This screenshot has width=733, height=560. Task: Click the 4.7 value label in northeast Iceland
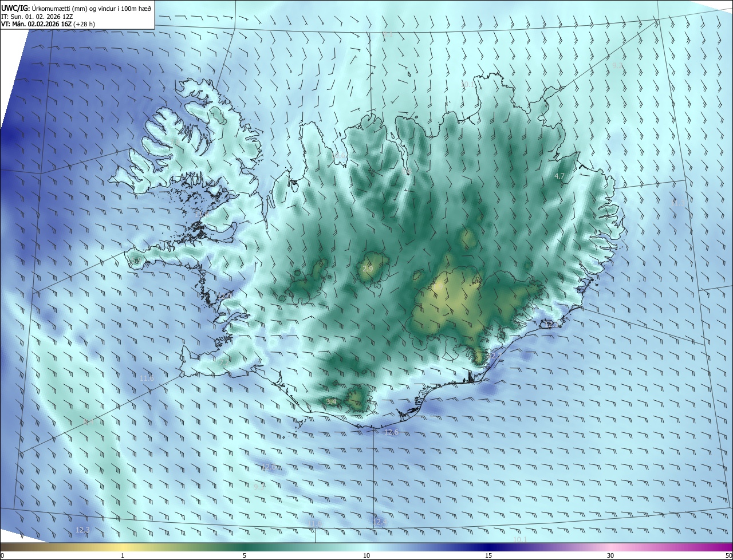(560, 176)
